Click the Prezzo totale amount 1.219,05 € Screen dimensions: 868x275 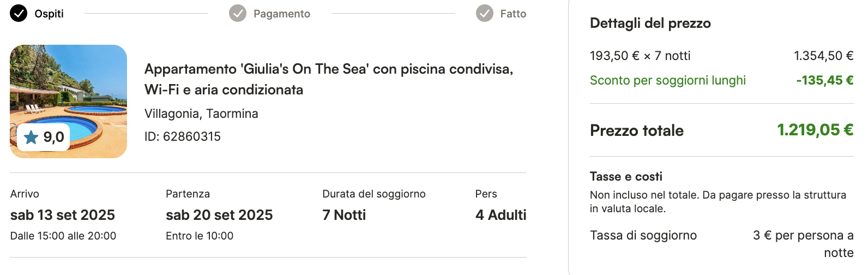[x=815, y=130]
